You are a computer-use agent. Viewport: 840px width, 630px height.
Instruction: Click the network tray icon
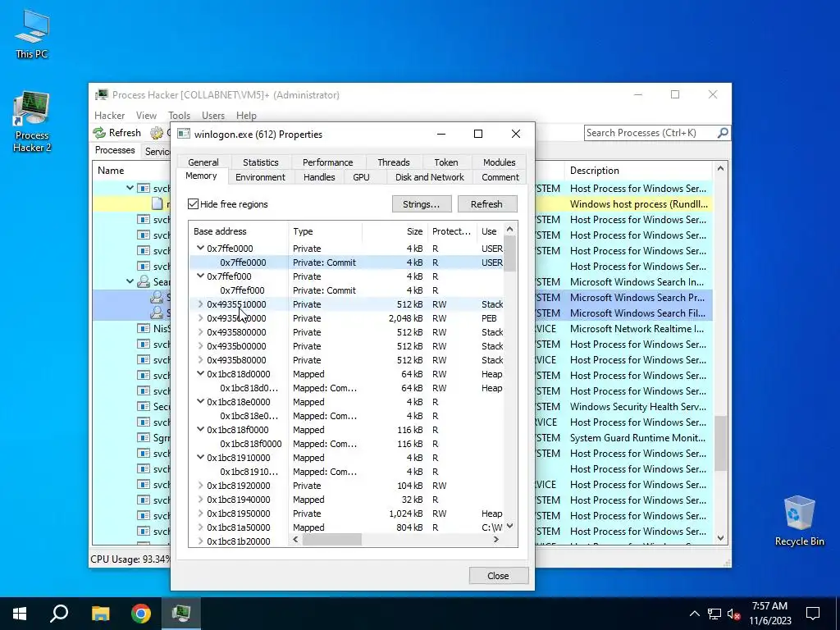(714, 614)
